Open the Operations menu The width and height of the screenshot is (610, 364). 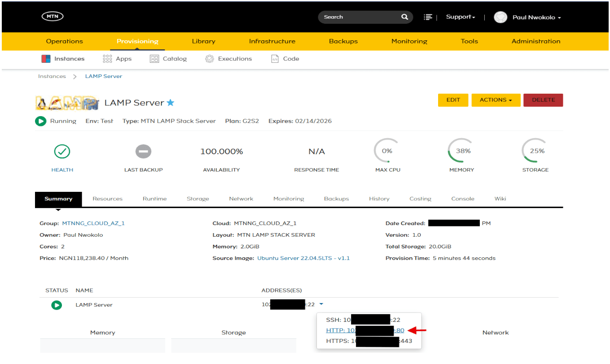pos(65,41)
